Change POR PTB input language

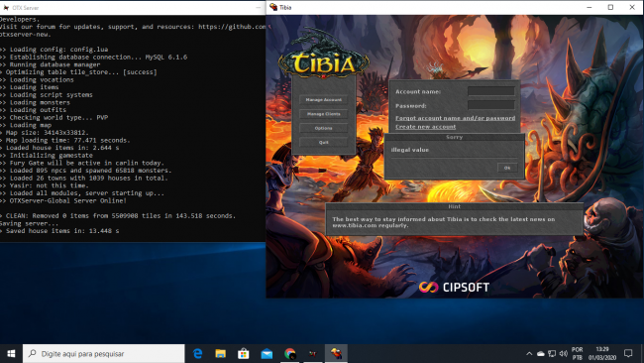pos(577,353)
